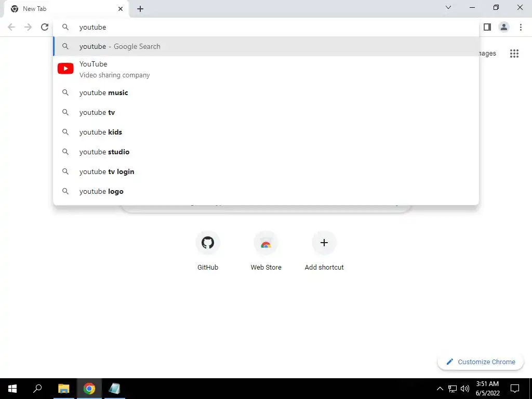This screenshot has height=399, width=532.
Task: Open Windows taskbar search
Action: (x=37, y=389)
